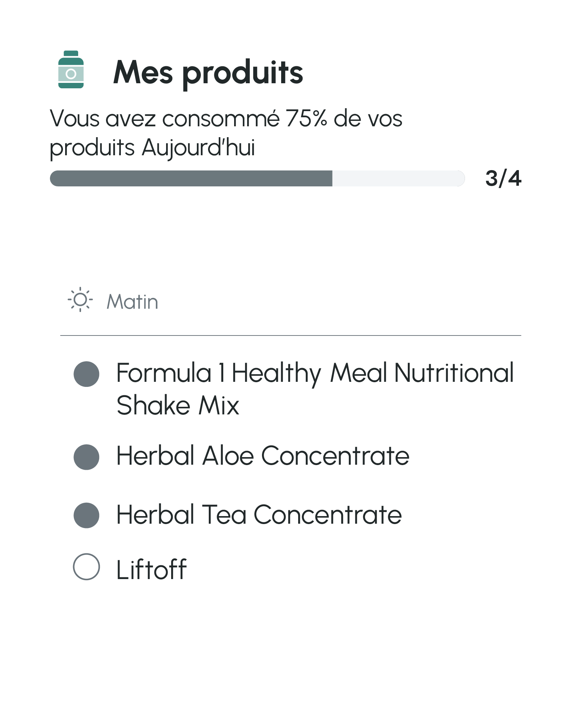588x709 pixels.
Task: Click the Shake Mix second text line
Action: pyautogui.click(x=178, y=405)
